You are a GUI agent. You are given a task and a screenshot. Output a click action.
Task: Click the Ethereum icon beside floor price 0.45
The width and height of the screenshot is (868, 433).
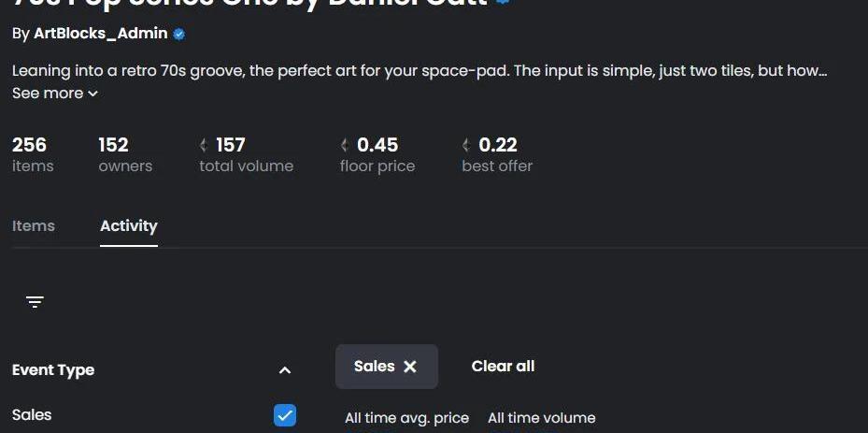pyautogui.click(x=345, y=145)
